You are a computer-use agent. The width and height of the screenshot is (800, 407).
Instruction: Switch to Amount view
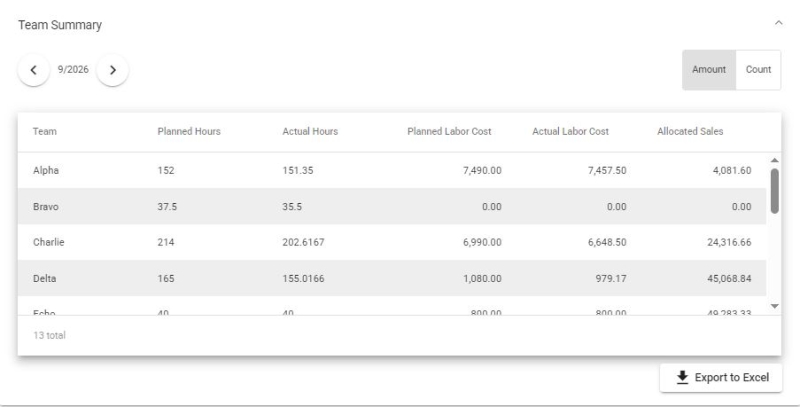click(709, 69)
